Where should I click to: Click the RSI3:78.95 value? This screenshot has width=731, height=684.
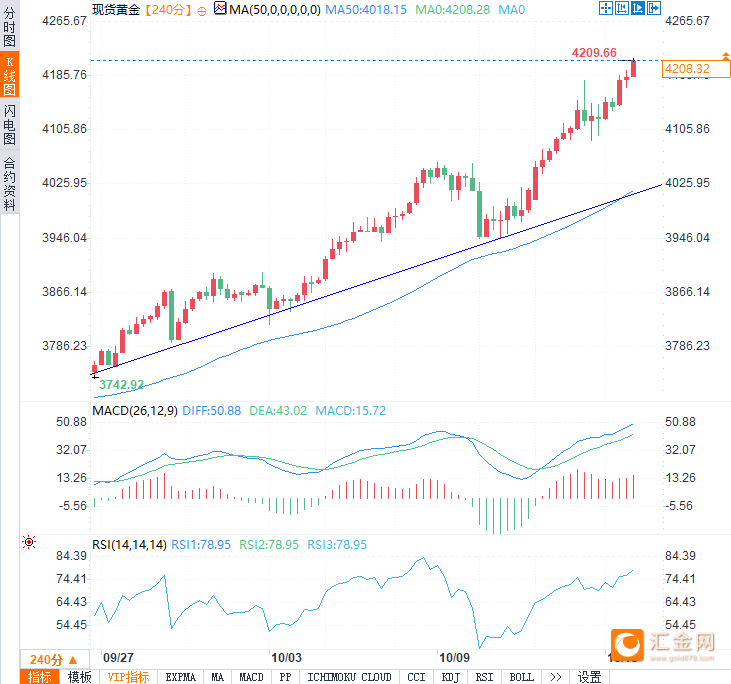click(337, 545)
